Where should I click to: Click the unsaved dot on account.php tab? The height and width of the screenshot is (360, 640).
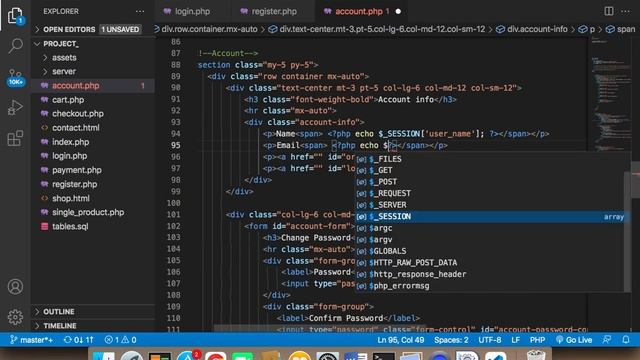398,11
